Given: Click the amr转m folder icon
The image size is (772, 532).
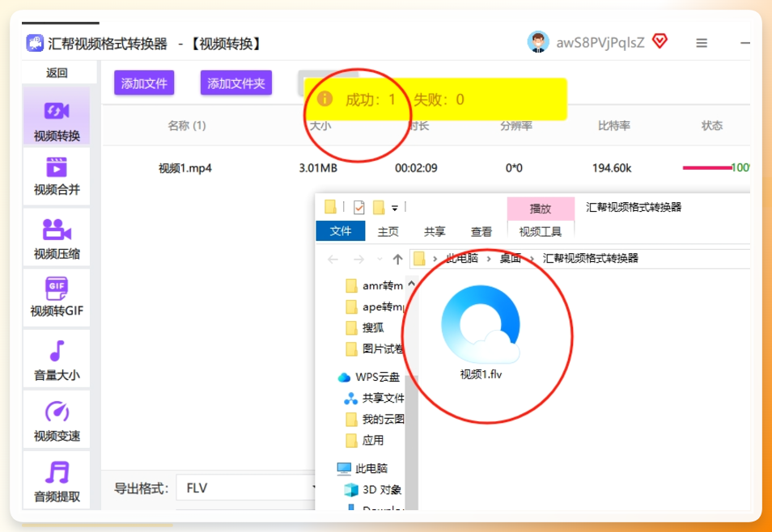Looking at the screenshot, I should pyautogui.click(x=351, y=286).
